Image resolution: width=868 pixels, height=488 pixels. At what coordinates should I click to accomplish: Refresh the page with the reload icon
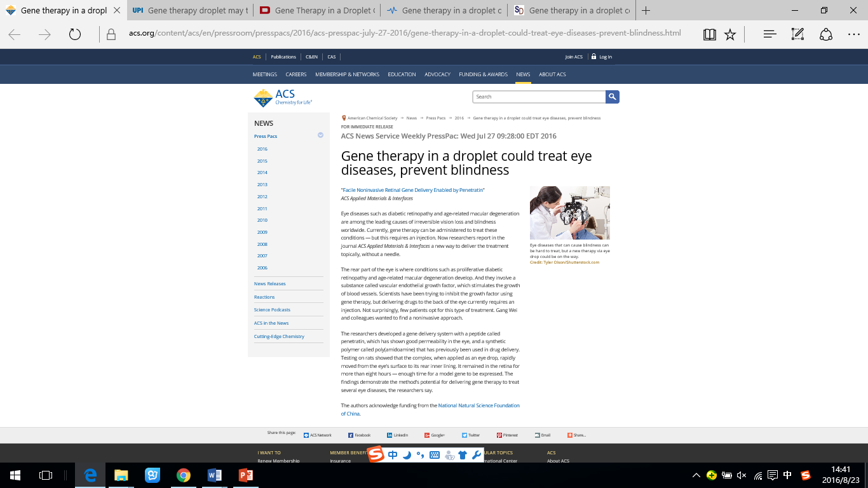click(x=75, y=35)
